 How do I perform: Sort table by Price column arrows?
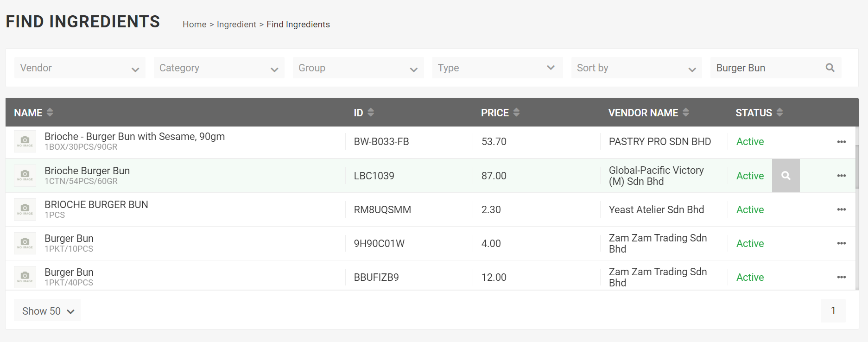pos(516,113)
